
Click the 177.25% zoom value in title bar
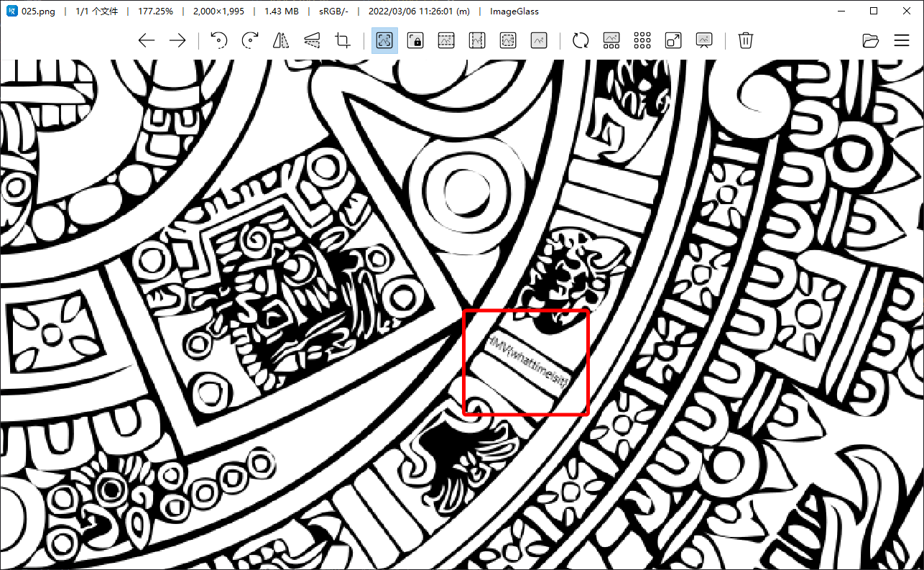[156, 12]
